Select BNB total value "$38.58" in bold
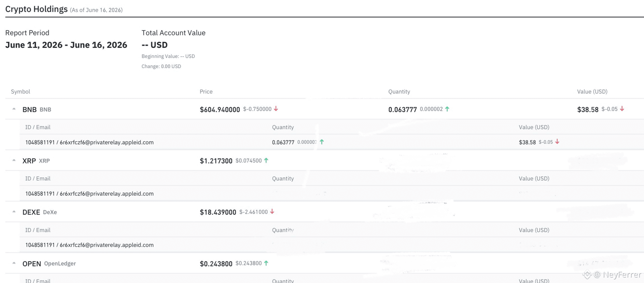644x283 pixels. pyautogui.click(x=588, y=109)
